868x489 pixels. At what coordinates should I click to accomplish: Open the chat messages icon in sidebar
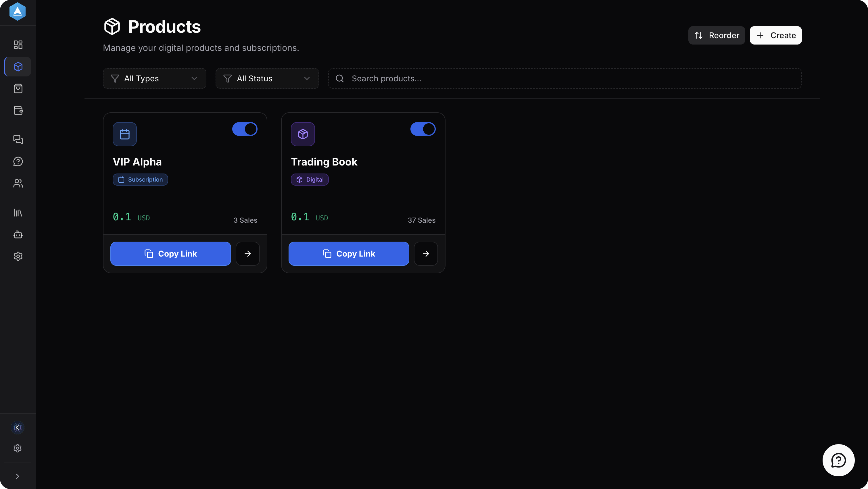(18, 139)
